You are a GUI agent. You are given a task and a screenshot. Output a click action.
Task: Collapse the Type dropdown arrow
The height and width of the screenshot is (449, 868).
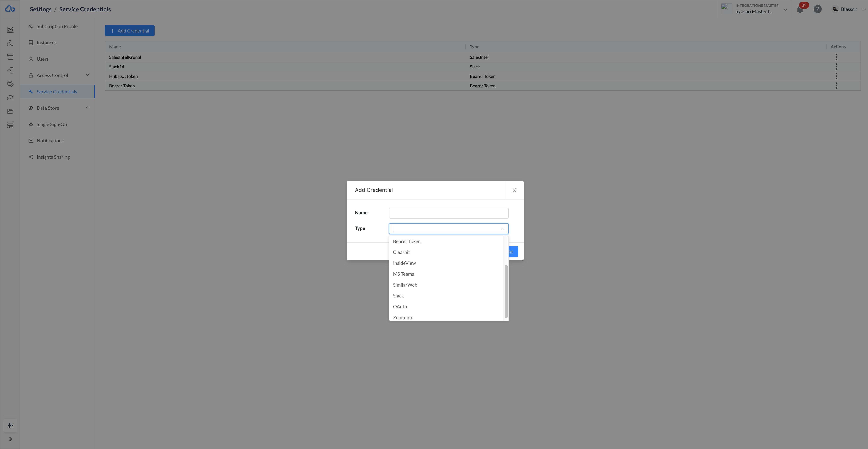tap(502, 229)
